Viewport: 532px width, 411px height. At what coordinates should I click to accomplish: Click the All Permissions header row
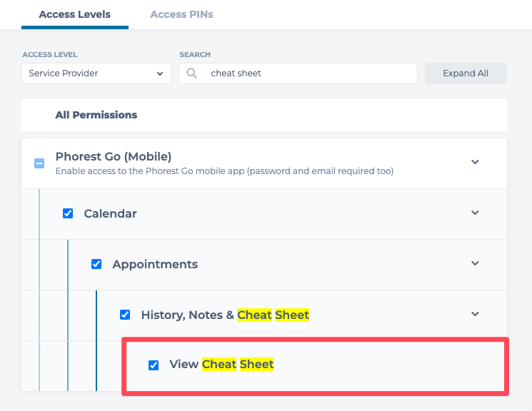tap(96, 115)
